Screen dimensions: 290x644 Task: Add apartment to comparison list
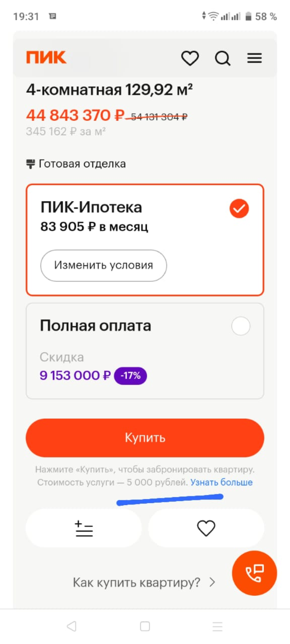pyautogui.click(x=84, y=528)
